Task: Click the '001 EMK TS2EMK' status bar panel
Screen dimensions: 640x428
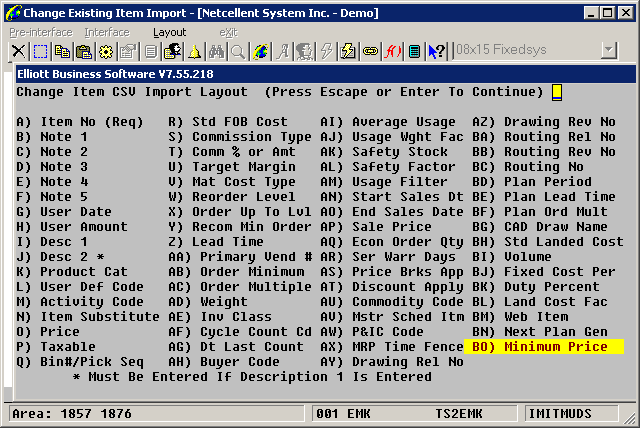Action: coord(414,414)
